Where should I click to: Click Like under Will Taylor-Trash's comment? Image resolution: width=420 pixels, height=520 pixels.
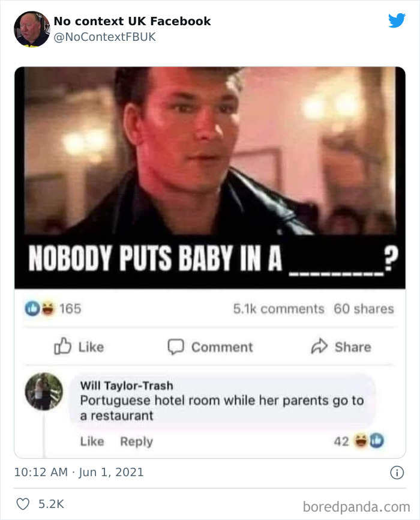[91, 441]
